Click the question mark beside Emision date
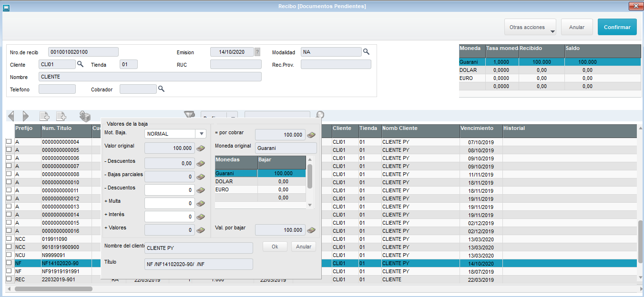 [257, 52]
